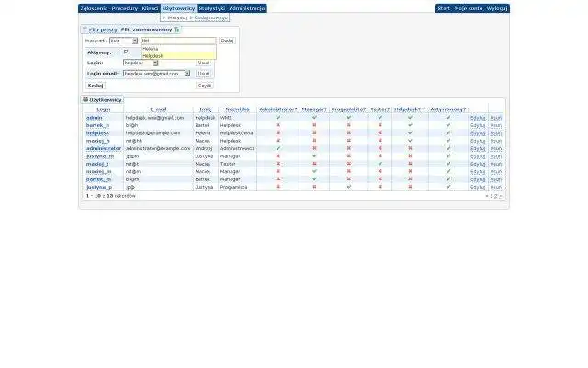Open the Procedury menu
The height and width of the screenshot is (368, 588).
[125, 8]
